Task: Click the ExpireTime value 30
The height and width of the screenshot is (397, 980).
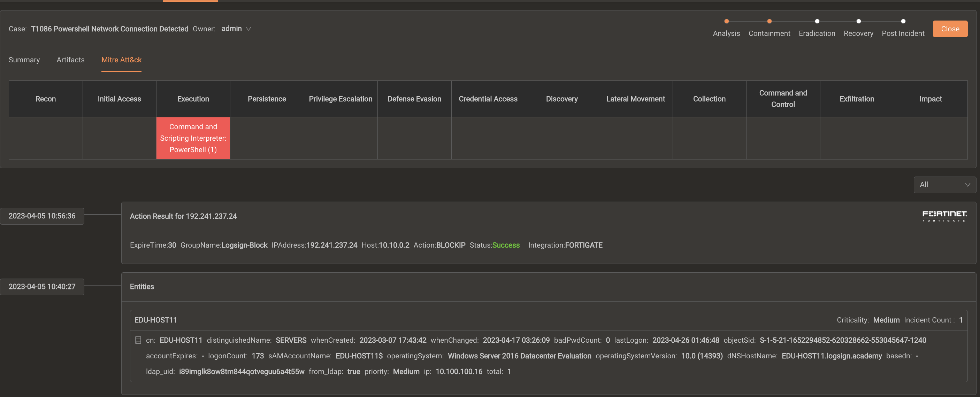Action: pos(172,245)
